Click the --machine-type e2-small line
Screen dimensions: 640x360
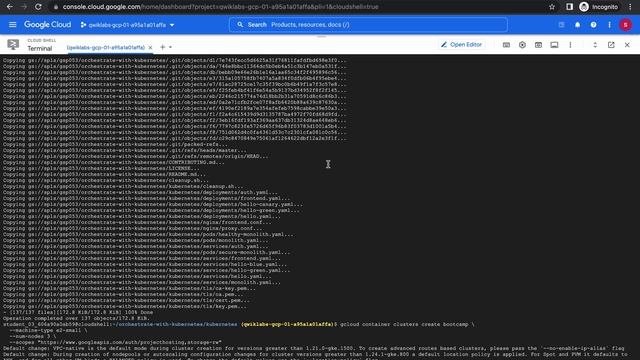(48, 331)
